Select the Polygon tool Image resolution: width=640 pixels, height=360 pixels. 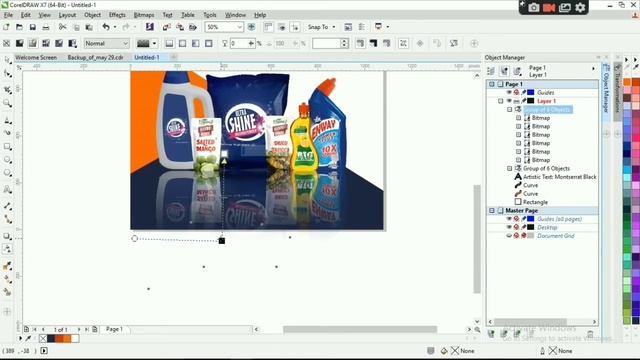[7, 173]
